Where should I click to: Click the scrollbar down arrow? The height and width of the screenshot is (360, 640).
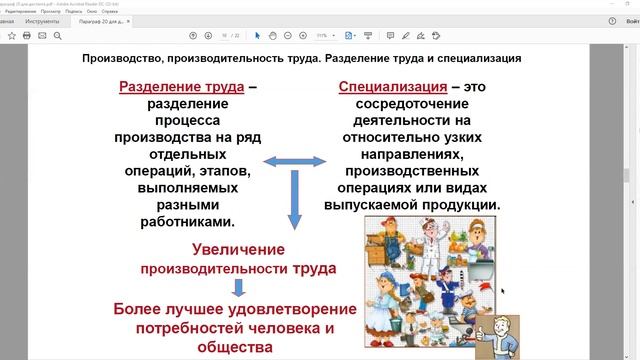(x=627, y=356)
